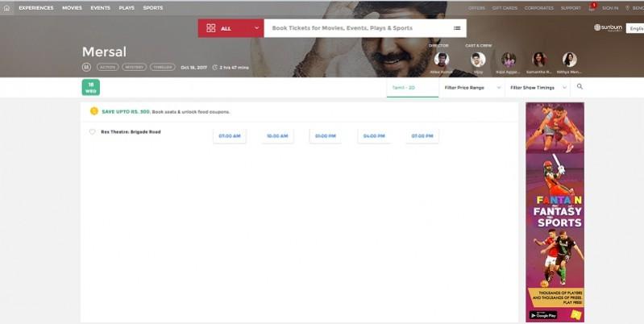644x324 pixels.
Task: Click the Fantain Fantasy Sports ad banner
Action: [555, 212]
